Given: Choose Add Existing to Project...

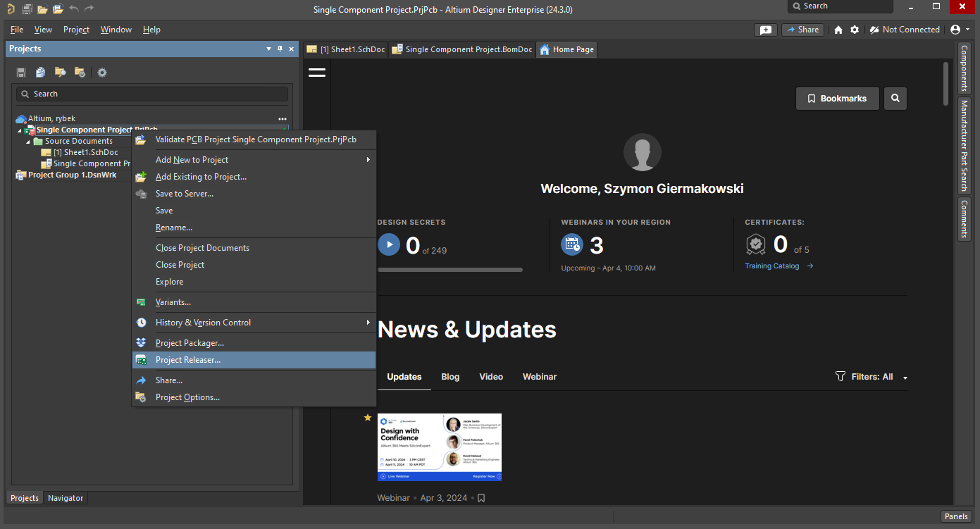Looking at the screenshot, I should point(254,177).
